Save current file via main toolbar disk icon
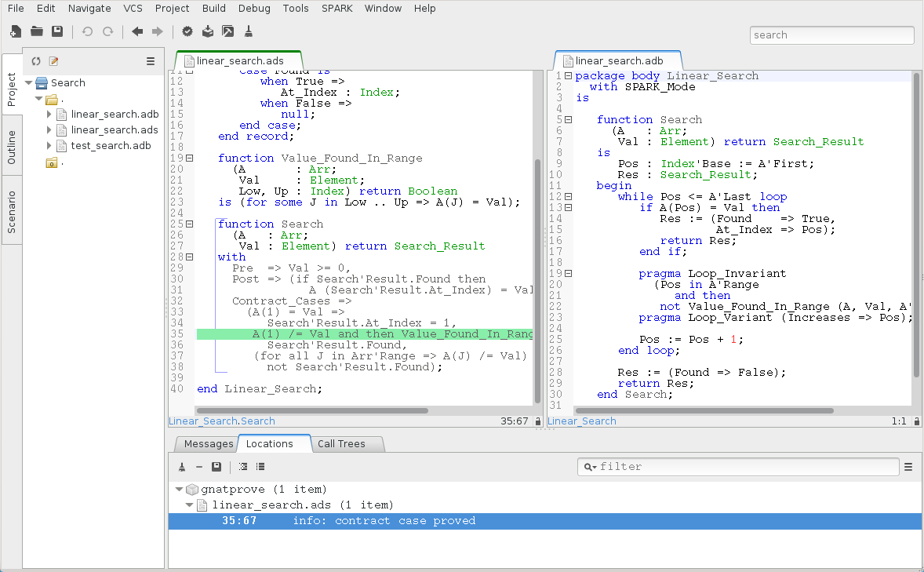 coord(57,32)
